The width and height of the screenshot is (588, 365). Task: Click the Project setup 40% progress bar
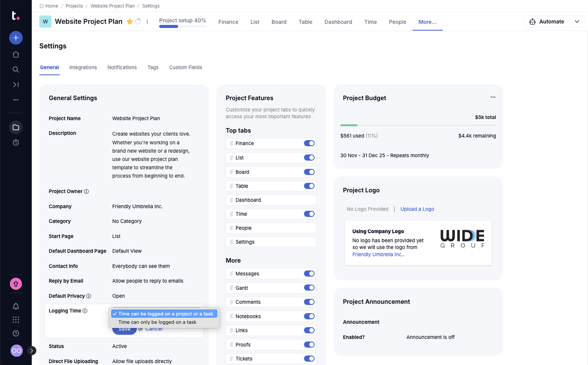183,22
